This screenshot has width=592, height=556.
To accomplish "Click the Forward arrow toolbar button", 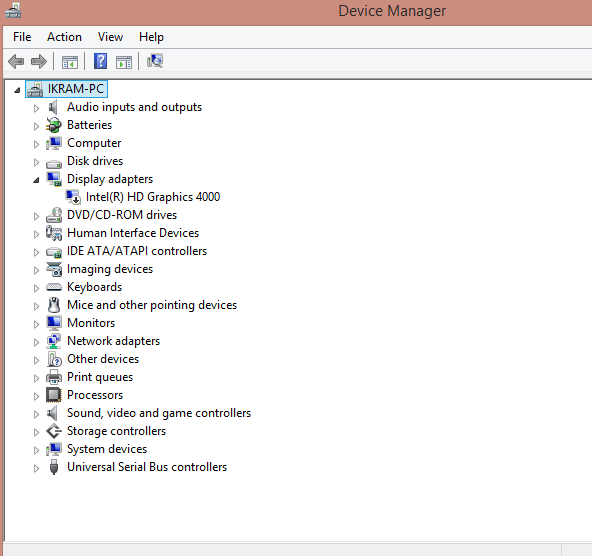I will [39, 61].
